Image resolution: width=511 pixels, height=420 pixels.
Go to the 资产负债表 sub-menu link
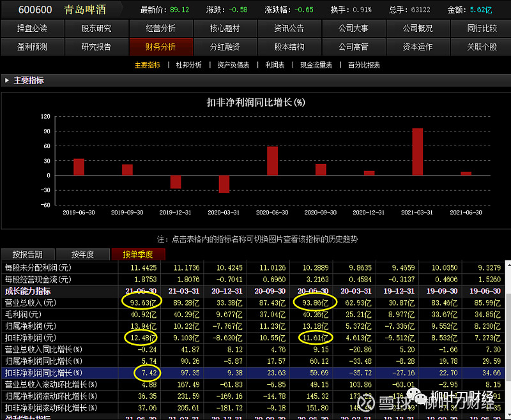(233, 65)
